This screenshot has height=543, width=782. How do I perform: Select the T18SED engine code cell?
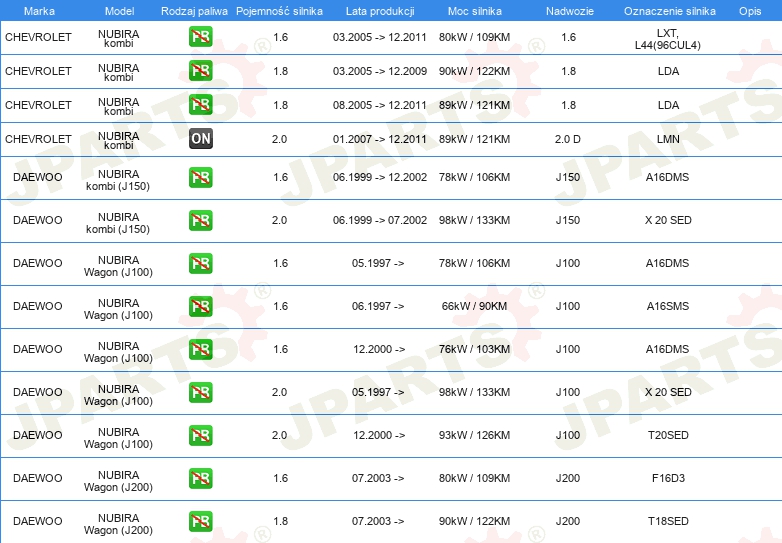tap(668, 521)
